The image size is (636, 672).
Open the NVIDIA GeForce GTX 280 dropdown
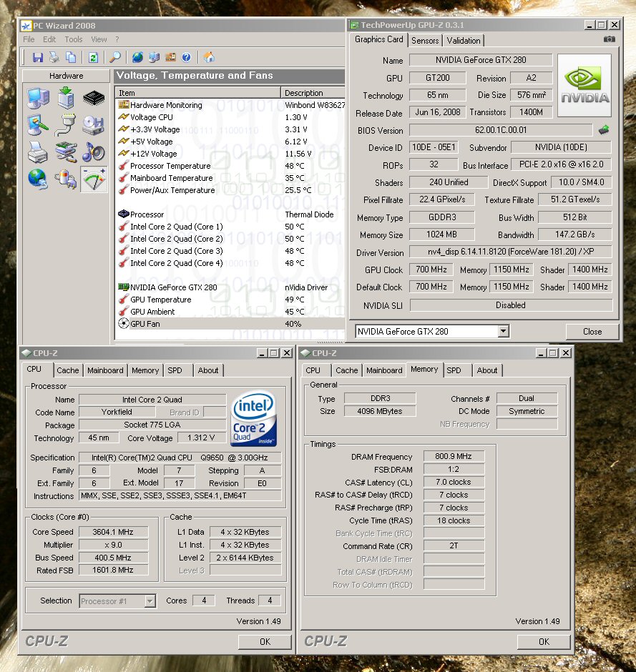tap(503, 331)
